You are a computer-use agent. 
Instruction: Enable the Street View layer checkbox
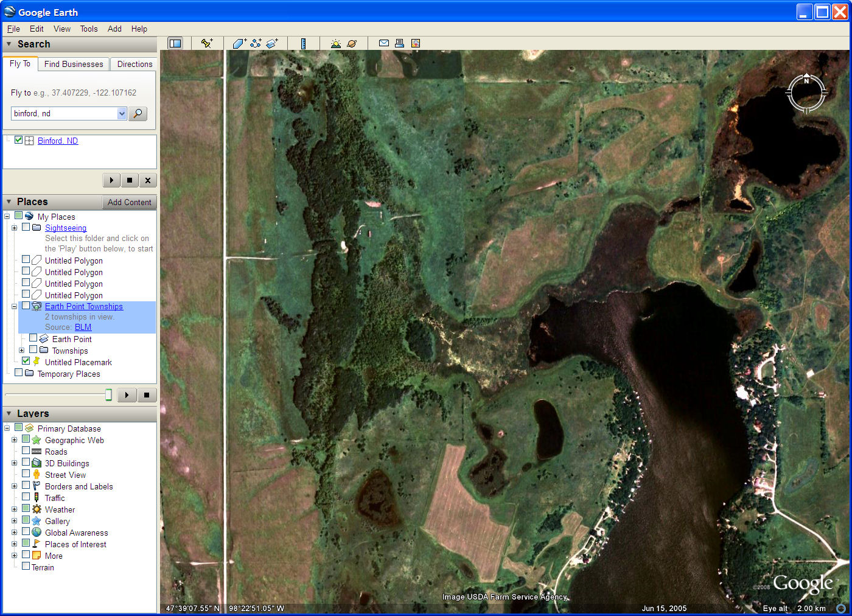click(x=26, y=474)
